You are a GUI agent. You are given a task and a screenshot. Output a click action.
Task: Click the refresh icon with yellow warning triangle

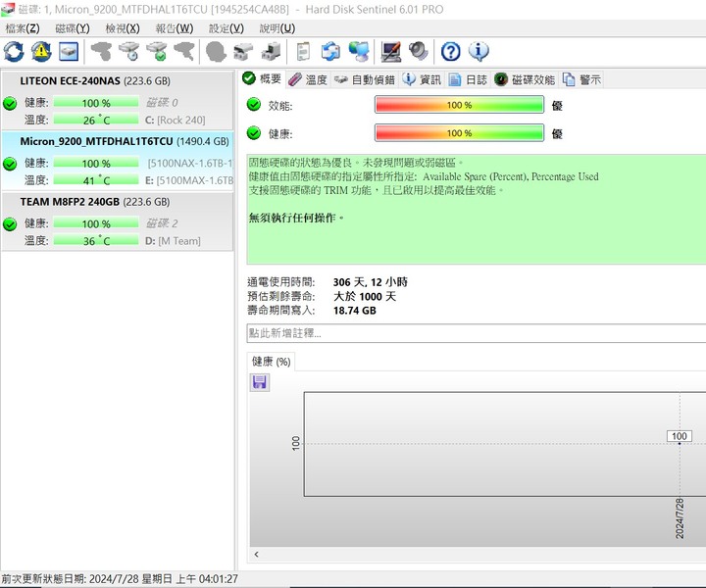point(41,51)
